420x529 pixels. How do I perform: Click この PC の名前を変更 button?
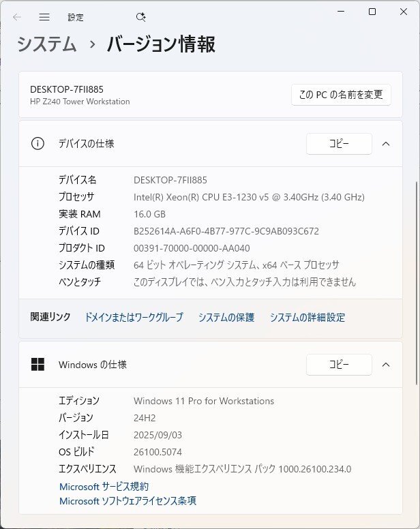tap(341, 95)
